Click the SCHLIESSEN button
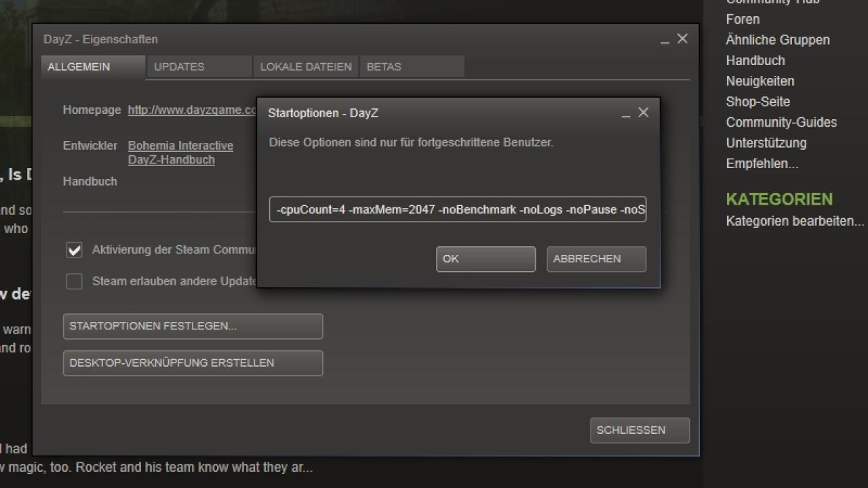 639,430
